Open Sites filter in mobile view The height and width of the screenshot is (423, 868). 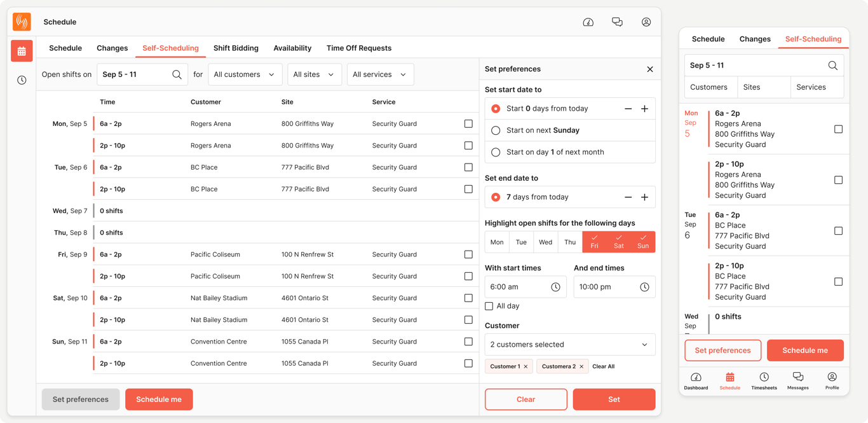[x=764, y=87]
